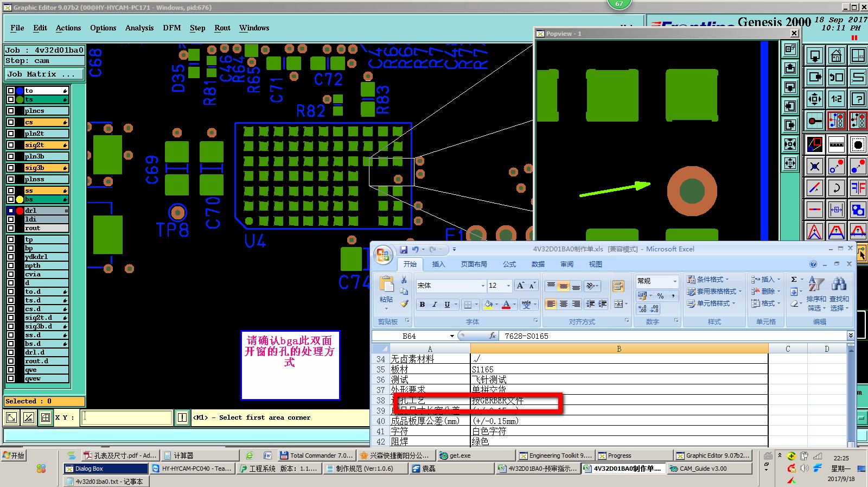The image size is (868, 487).
Task: Expand the Excel formula bar
Action: coord(851,336)
